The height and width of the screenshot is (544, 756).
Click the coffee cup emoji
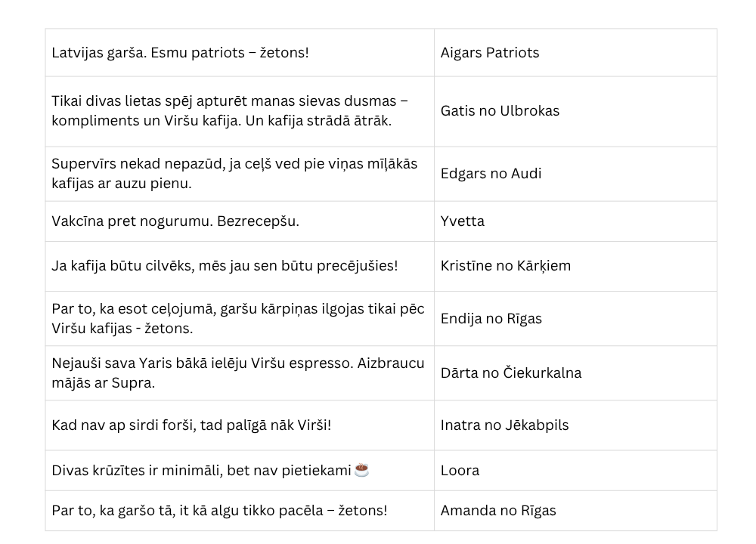click(362, 470)
